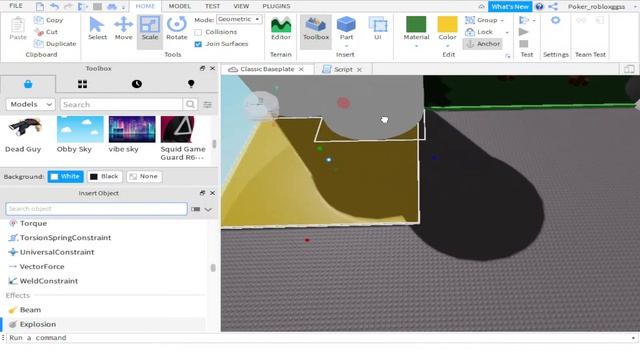
Task: Open the Toolbox Creations lightbulb tab
Action: 191,84
